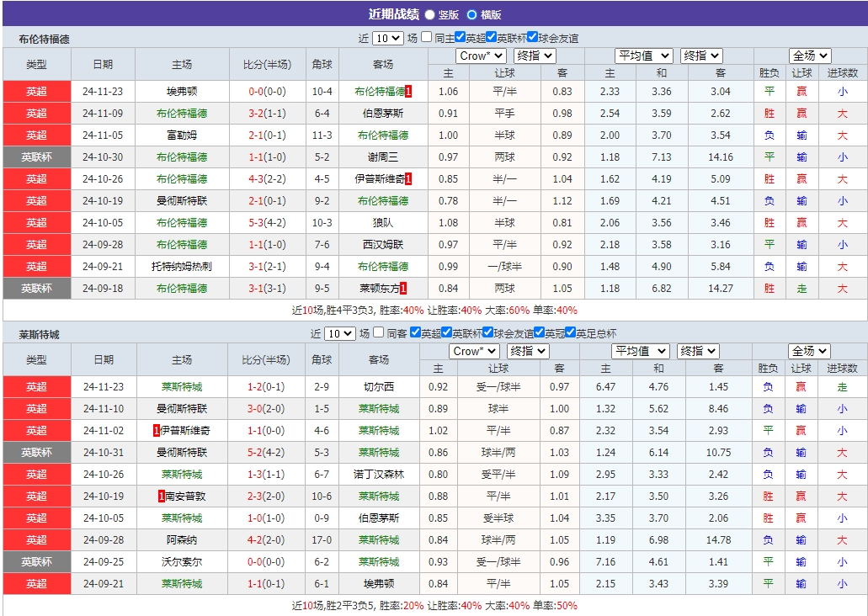Open the 终指 odds stage dropdown
868x616 pixels.
pyautogui.click(x=533, y=56)
